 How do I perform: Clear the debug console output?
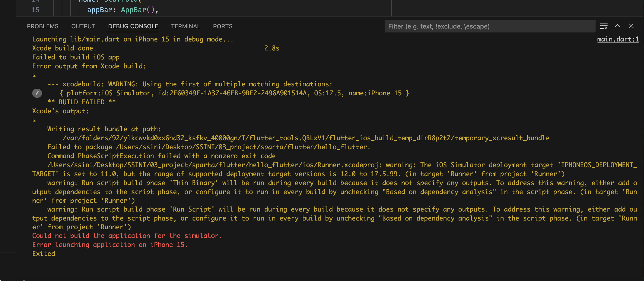tap(604, 26)
